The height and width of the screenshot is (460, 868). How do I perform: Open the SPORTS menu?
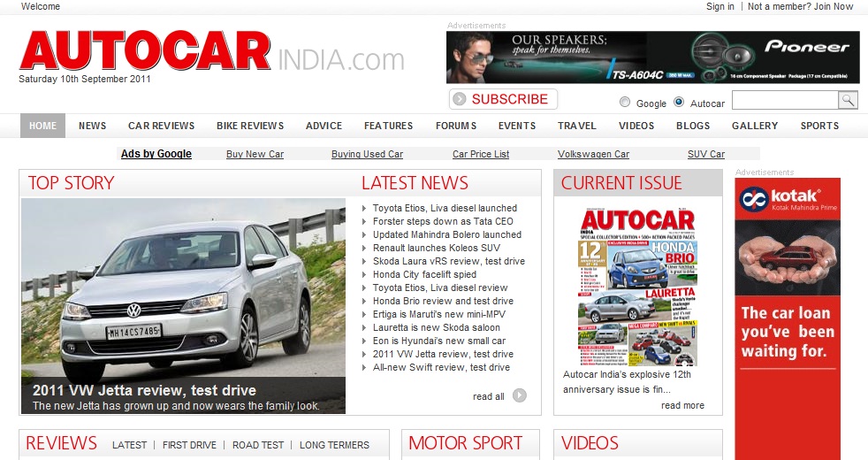click(820, 126)
